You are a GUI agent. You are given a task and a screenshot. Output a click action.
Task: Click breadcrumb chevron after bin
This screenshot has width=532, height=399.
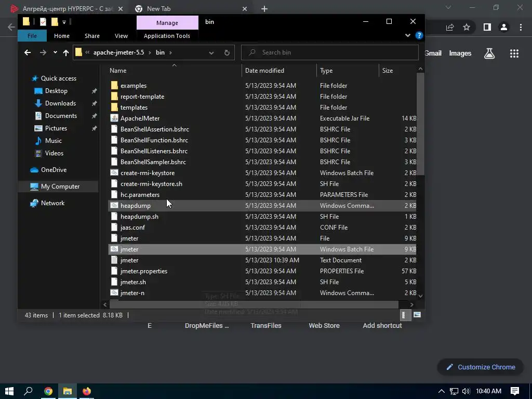pyautogui.click(x=170, y=52)
